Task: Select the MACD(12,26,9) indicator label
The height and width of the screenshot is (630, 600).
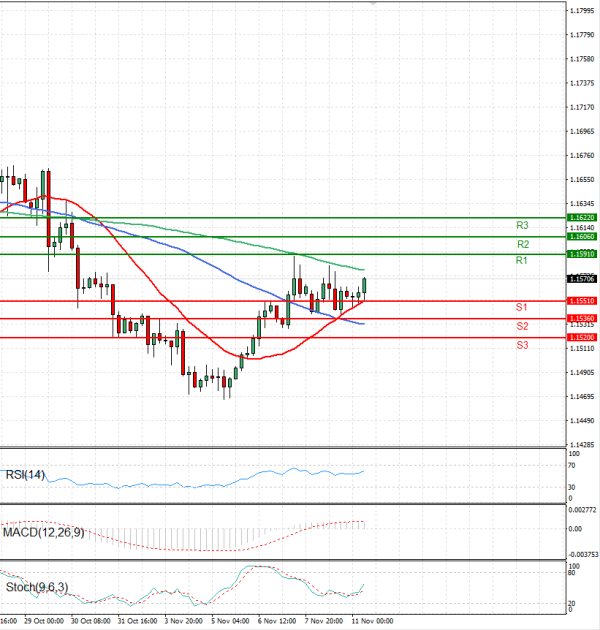Action: tap(40, 530)
